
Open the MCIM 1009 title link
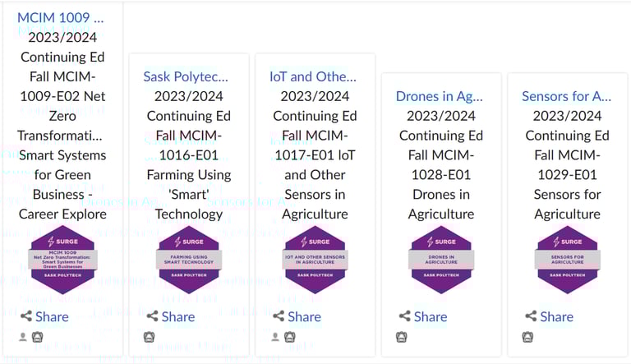pos(60,18)
